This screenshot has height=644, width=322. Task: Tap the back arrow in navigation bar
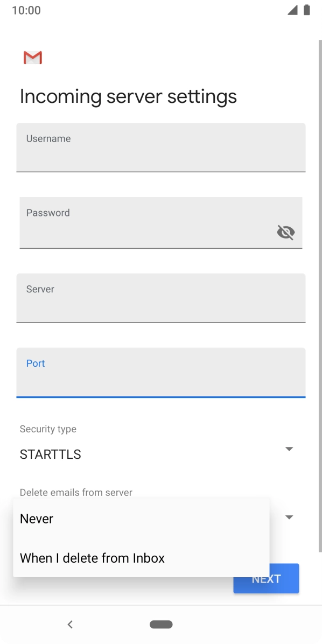point(70,624)
